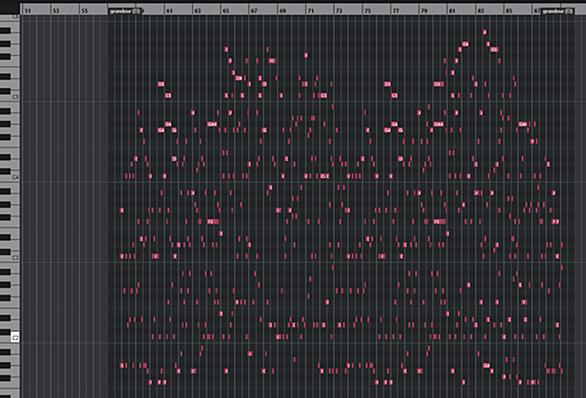Select the D5 note just before bar 77
586x398 pixels.
387,84
